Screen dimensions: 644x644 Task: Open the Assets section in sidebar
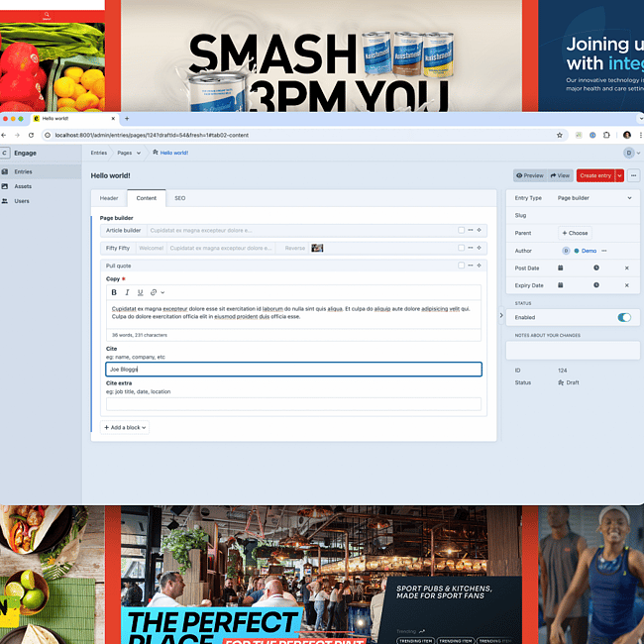23,186
